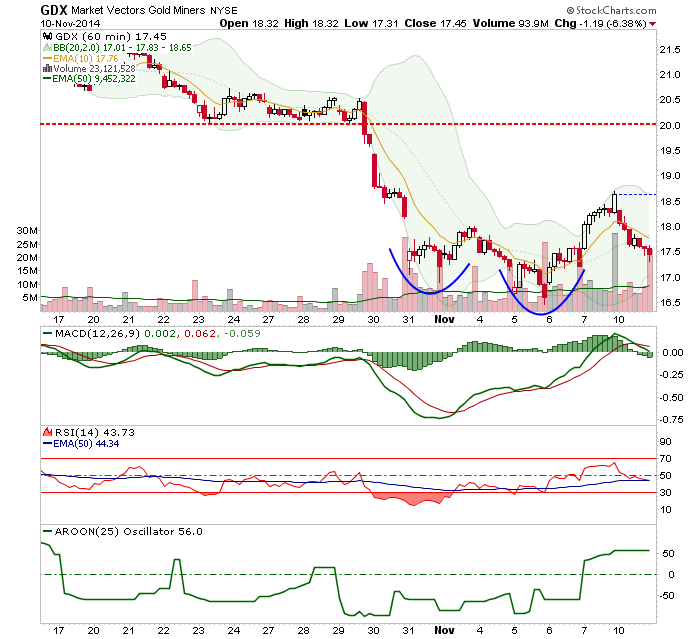Click the 10-Nov-2014 date label
Image resolution: width=700 pixels, height=639 pixels.
pos(70,24)
